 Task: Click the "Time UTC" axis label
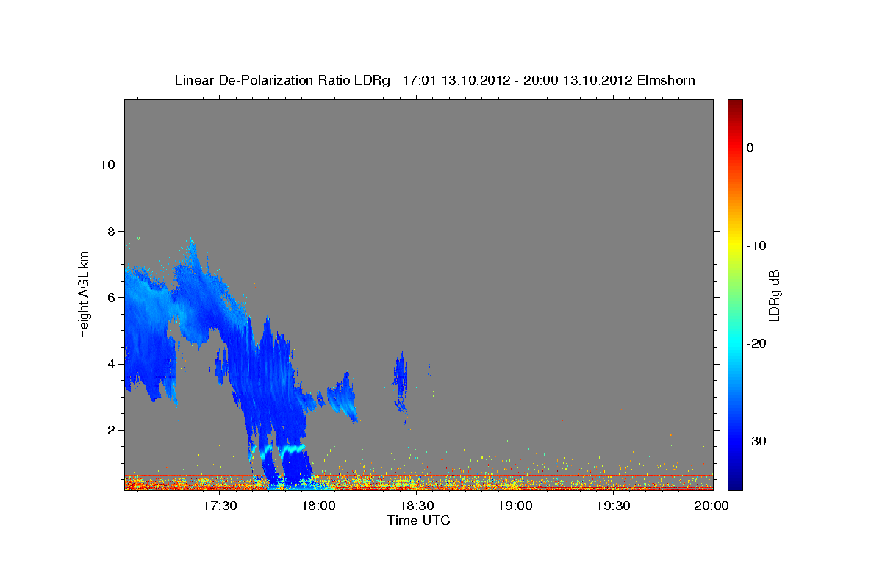[418, 520]
